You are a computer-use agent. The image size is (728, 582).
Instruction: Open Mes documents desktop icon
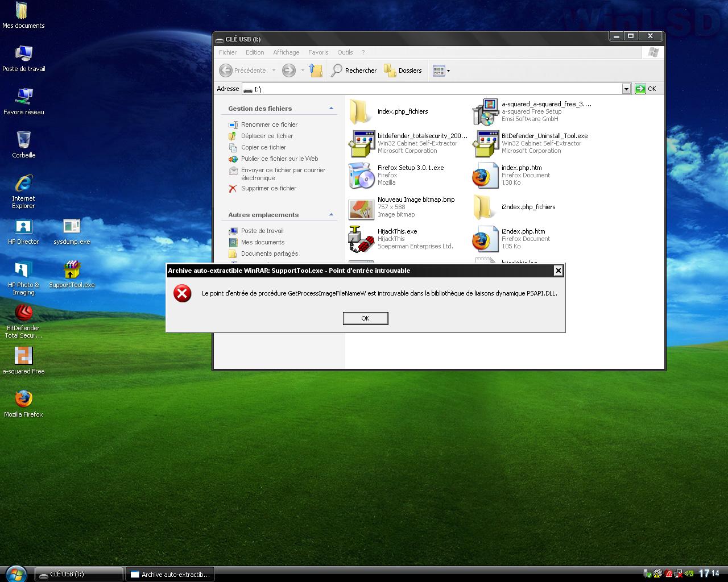[x=23, y=15]
